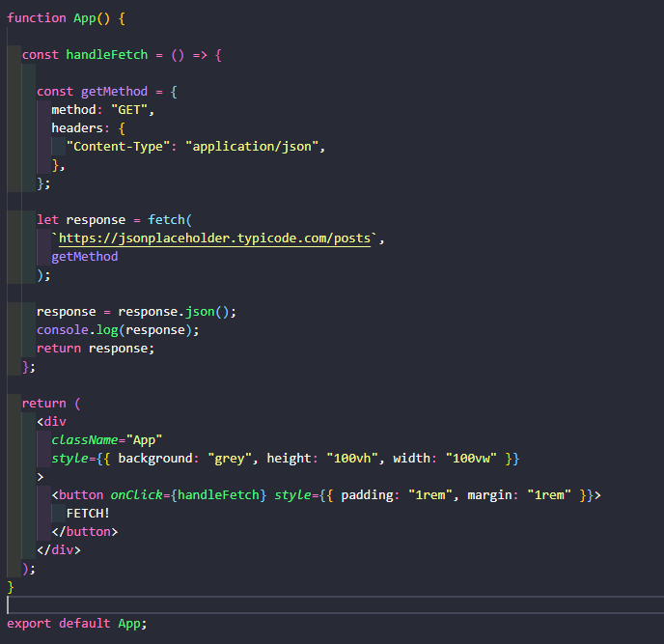The image size is (664, 644).
Task: Click the opening 'button' tag name
Action: 81,495
